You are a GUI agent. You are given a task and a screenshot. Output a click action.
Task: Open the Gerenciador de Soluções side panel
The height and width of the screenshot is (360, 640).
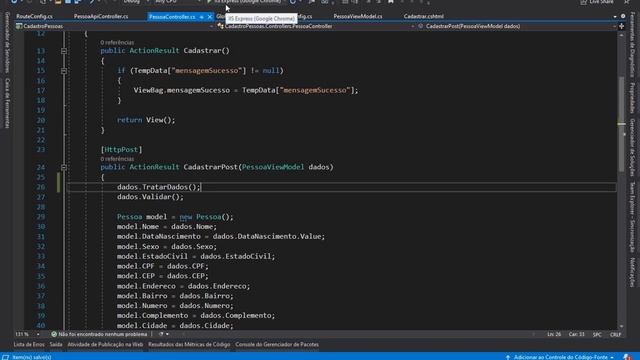[x=632, y=147]
